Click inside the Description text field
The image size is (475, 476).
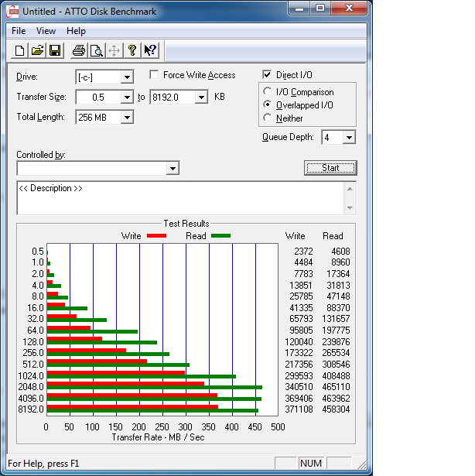[x=180, y=198]
